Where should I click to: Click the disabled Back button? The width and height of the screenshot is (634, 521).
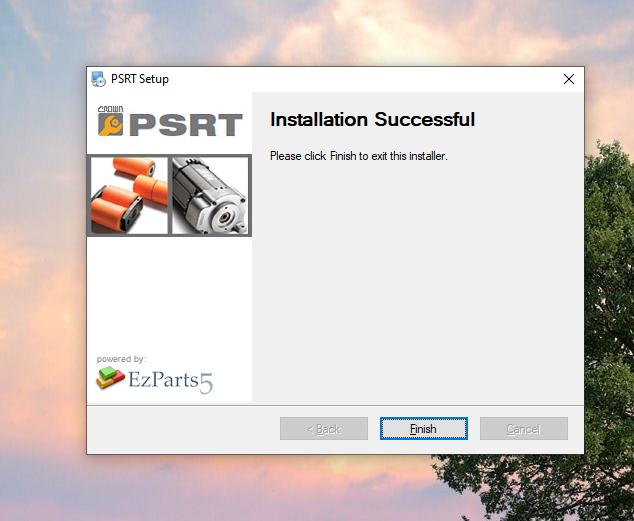pyautogui.click(x=323, y=428)
